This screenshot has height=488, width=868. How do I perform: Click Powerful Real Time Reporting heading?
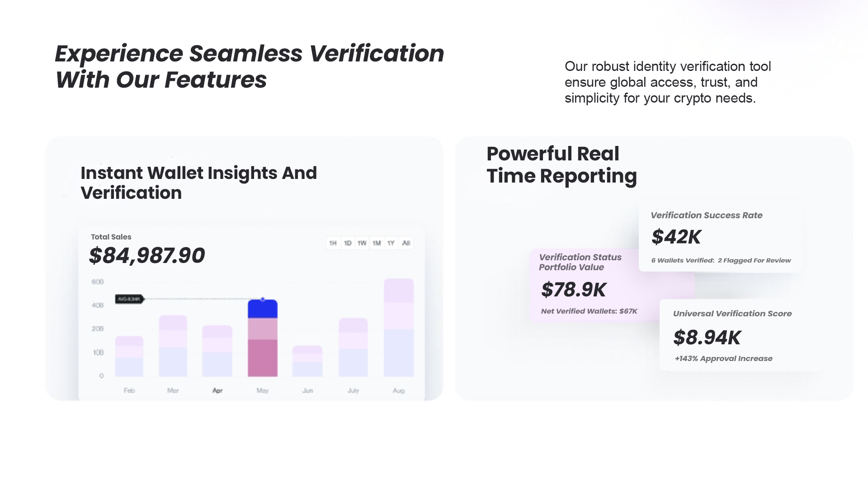[x=561, y=165]
